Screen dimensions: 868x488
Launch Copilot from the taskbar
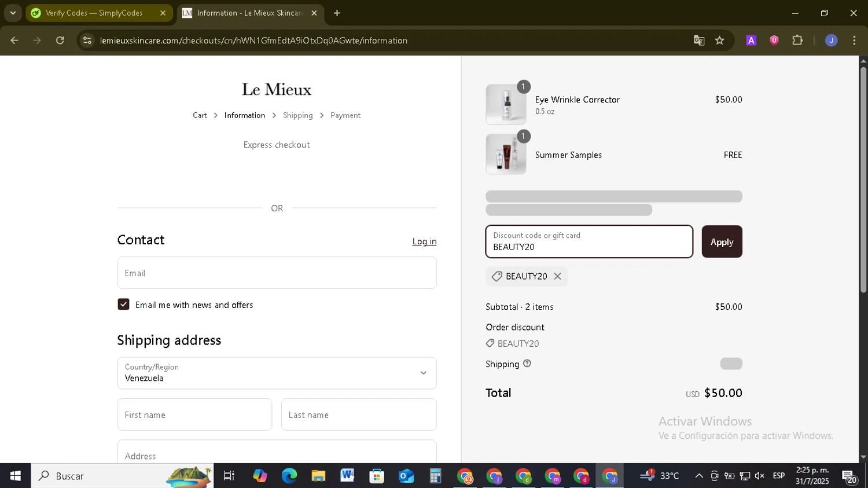[260, 476]
